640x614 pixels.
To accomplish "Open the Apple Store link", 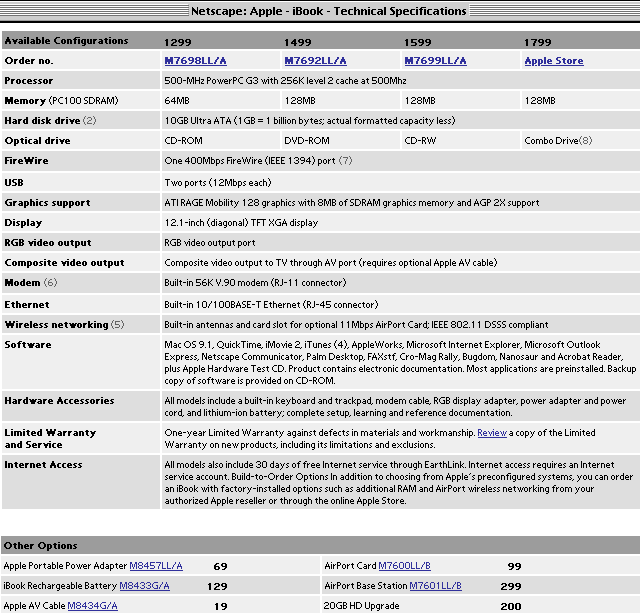I will (x=554, y=61).
